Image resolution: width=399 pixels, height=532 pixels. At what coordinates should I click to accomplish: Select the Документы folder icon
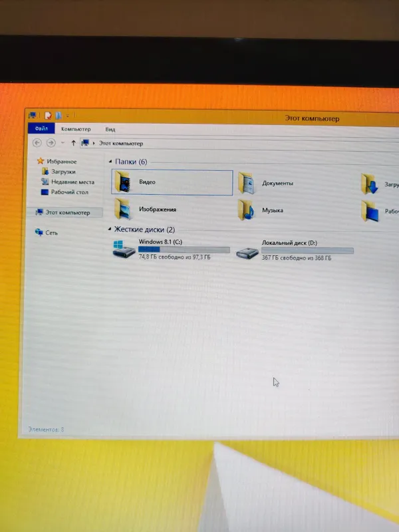246,183
